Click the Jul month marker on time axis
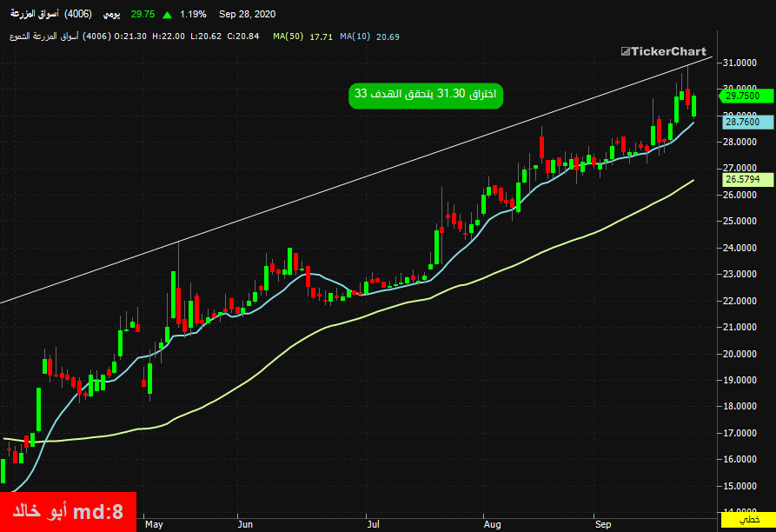 (373, 524)
